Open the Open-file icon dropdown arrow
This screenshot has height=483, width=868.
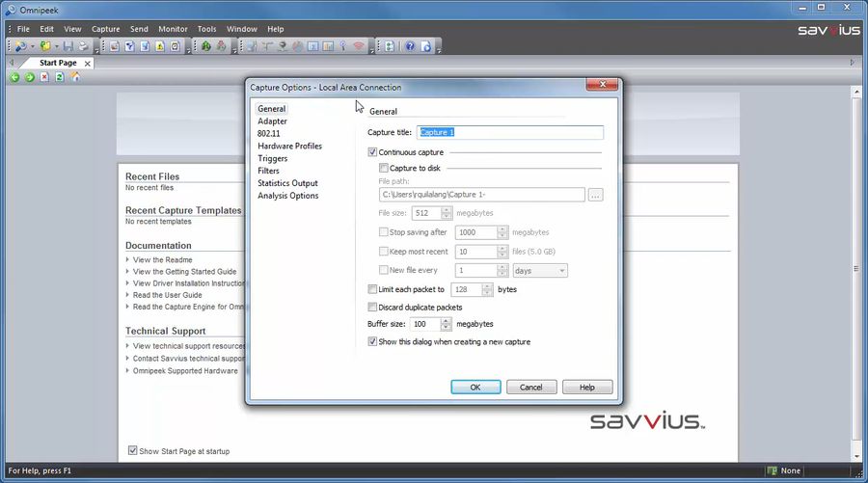57,46
